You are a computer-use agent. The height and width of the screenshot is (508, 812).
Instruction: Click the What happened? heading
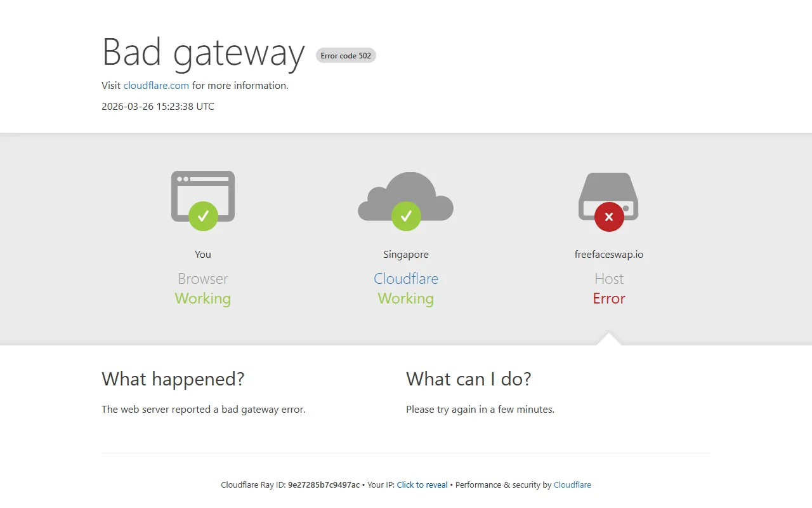pyautogui.click(x=173, y=379)
